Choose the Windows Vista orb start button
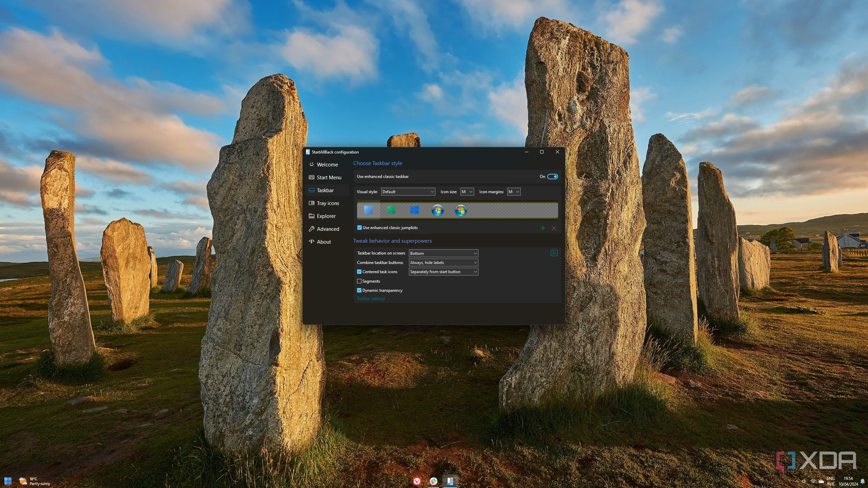The image size is (868, 488). pos(460,210)
